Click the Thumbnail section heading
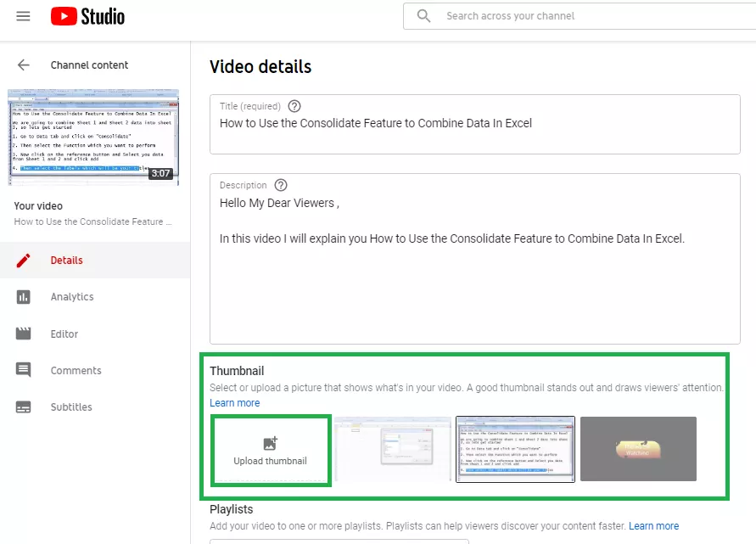Screen dimensions: 756x544 (237, 371)
